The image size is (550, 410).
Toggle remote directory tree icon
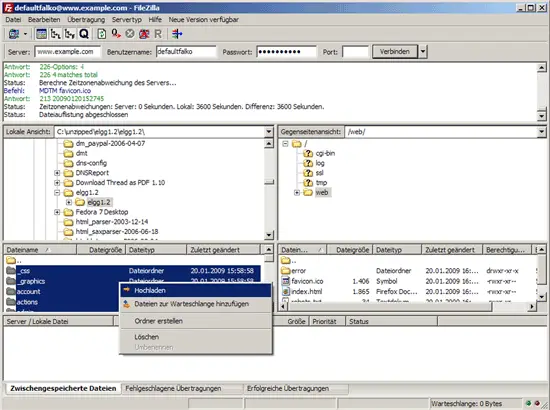coord(69,34)
